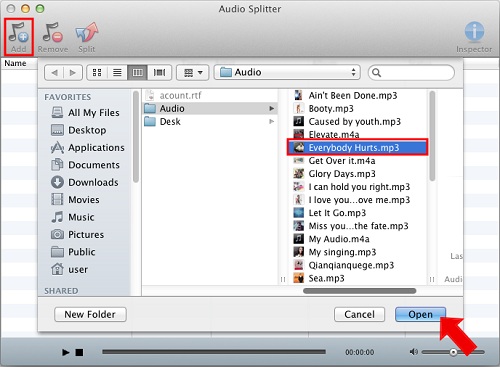
Task: Click the New Folder button
Action: point(90,314)
